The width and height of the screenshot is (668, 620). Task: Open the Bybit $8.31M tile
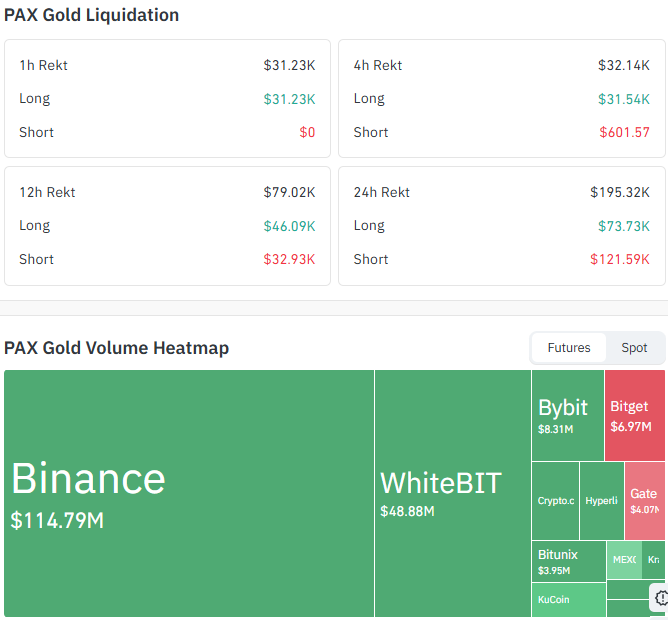point(568,415)
